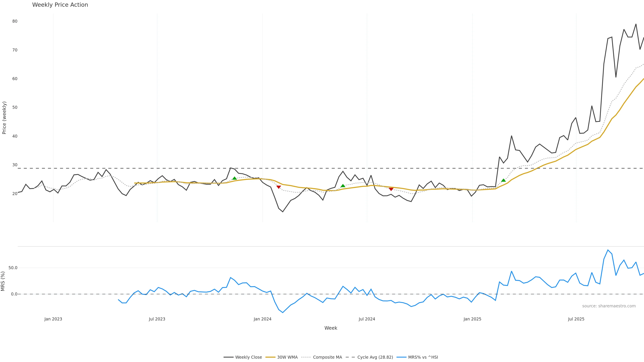Hide the 30W WMA series via legend
The width and height of the screenshot is (644, 362).
point(287,357)
